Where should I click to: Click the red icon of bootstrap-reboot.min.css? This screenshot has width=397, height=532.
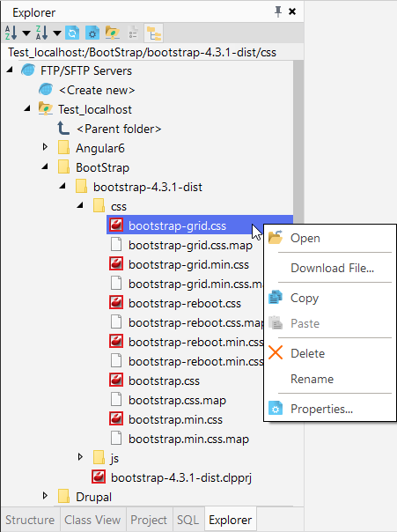(x=116, y=341)
